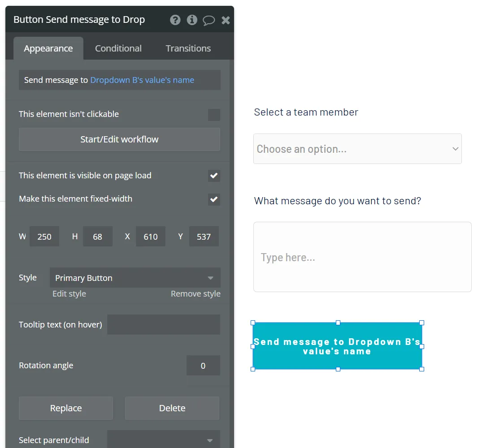Image resolution: width=491 pixels, height=448 pixels.
Task: Click the info icon in panel header
Action: click(x=192, y=20)
